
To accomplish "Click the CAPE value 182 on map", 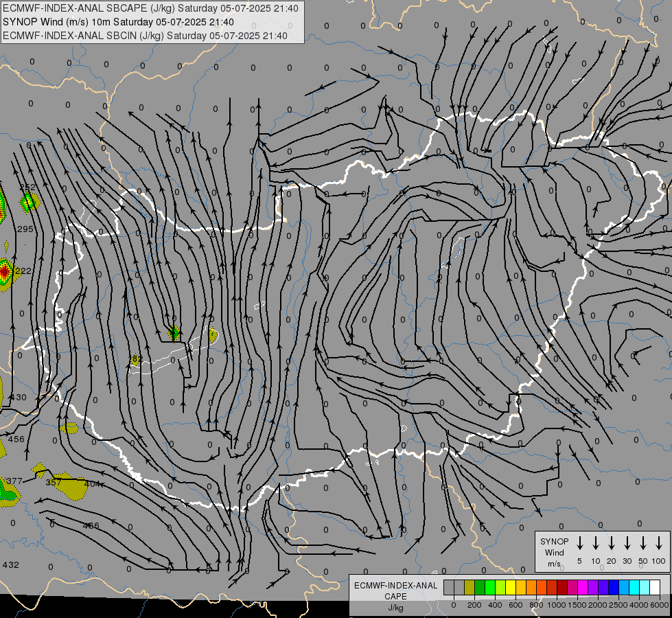I will coord(135,358).
